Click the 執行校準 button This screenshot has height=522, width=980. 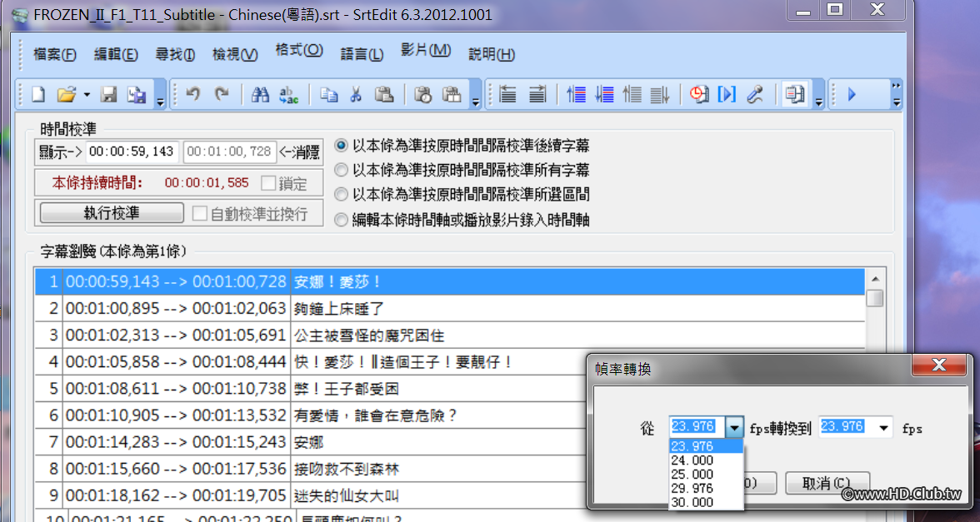click(x=112, y=213)
